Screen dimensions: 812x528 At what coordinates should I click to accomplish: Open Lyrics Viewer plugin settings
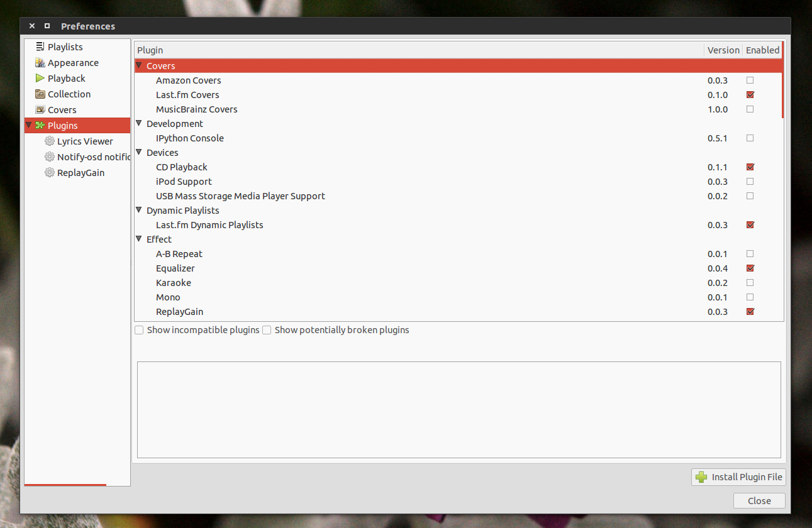77,141
